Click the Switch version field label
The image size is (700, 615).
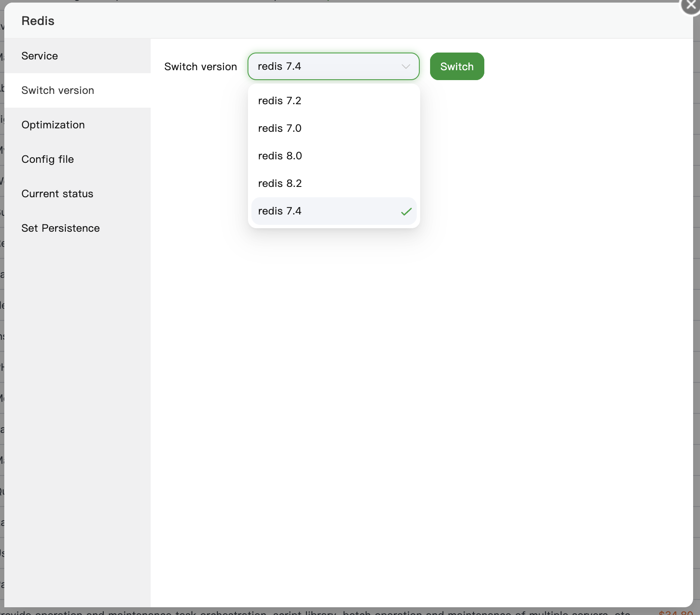[x=201, y=67]
